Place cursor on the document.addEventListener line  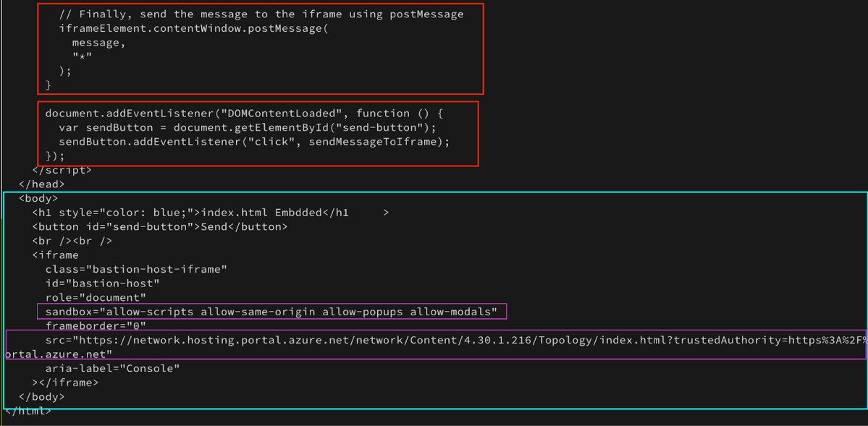(x=244, y=114)
